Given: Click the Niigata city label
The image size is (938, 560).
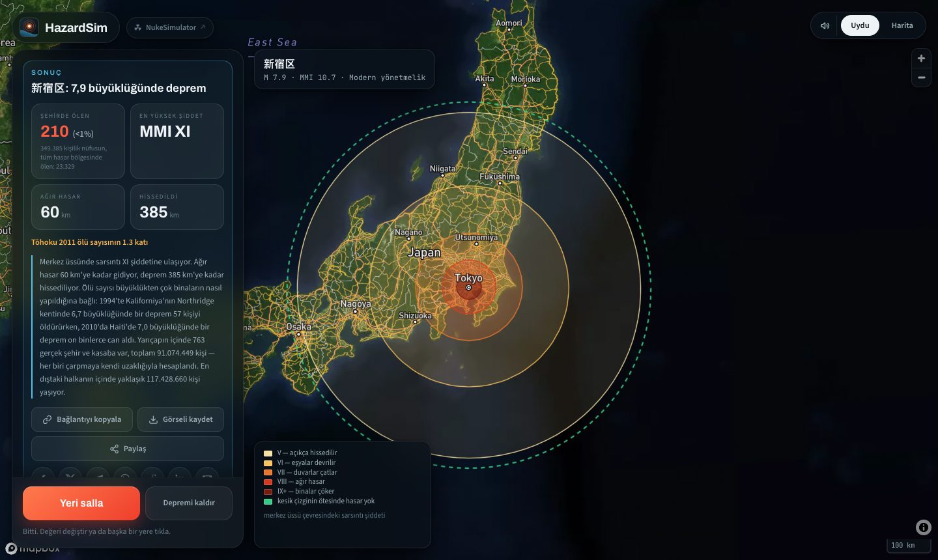Looking at the screenshot, I should click(x=442, y=169).
